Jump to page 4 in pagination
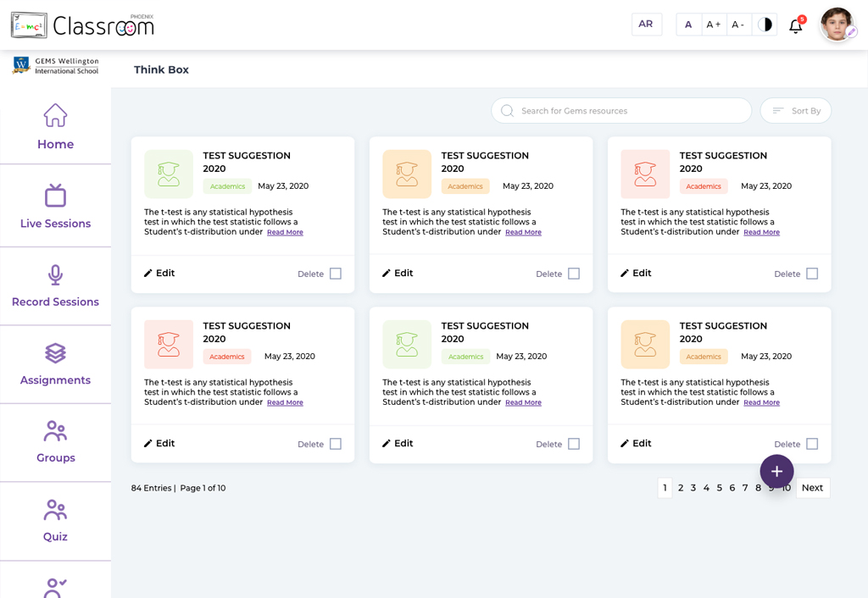 706,488
